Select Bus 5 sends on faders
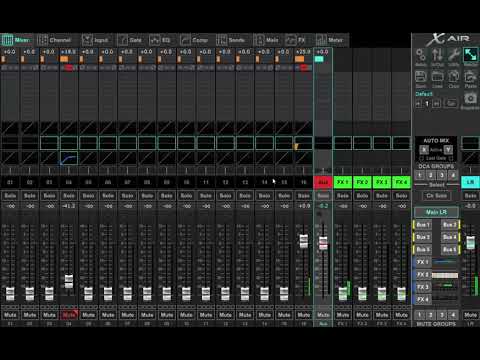Screen dimensions: 480x360 (423, 250)
